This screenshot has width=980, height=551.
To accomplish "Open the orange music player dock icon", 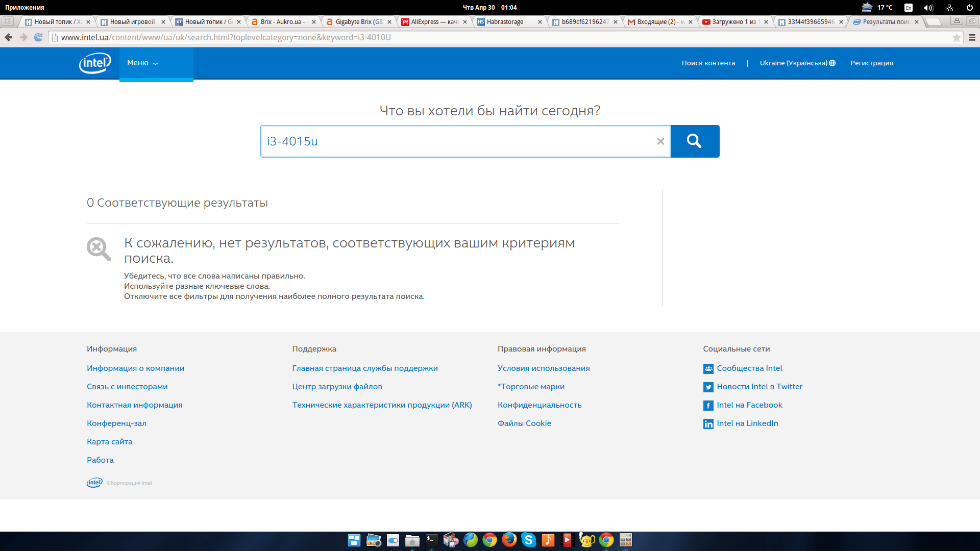I will (548, 540).
